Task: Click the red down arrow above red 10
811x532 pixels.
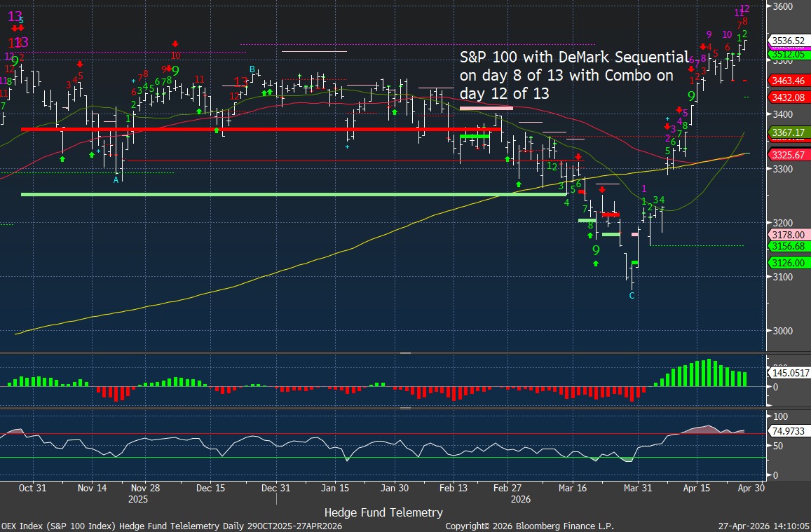Action: [x=175, y=43]
